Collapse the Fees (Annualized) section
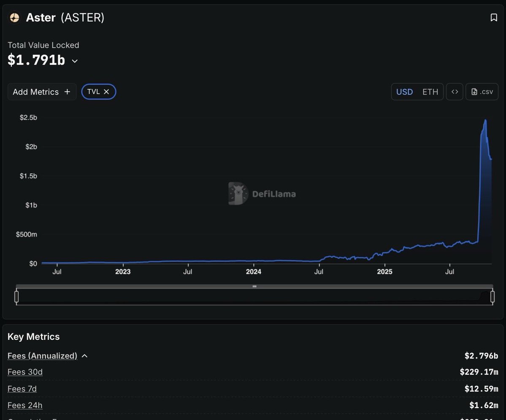The image size is (506, 420). (x=84, y=356)
